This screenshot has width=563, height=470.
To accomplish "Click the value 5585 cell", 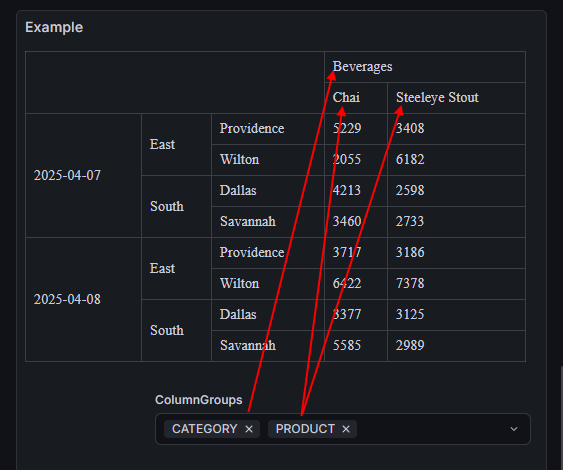I will pyautogui.click(x=356, y=345).
